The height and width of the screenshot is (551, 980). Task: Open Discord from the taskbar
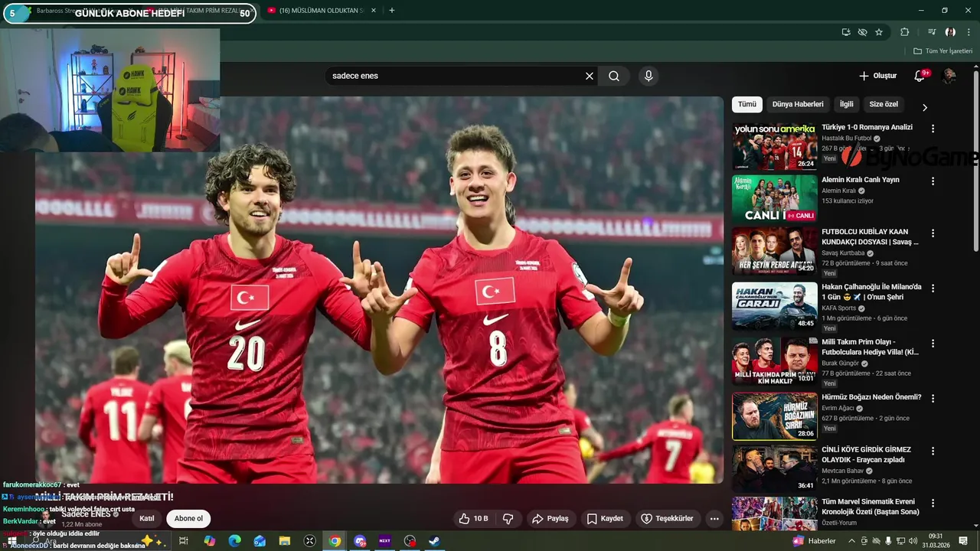point(360,541)
